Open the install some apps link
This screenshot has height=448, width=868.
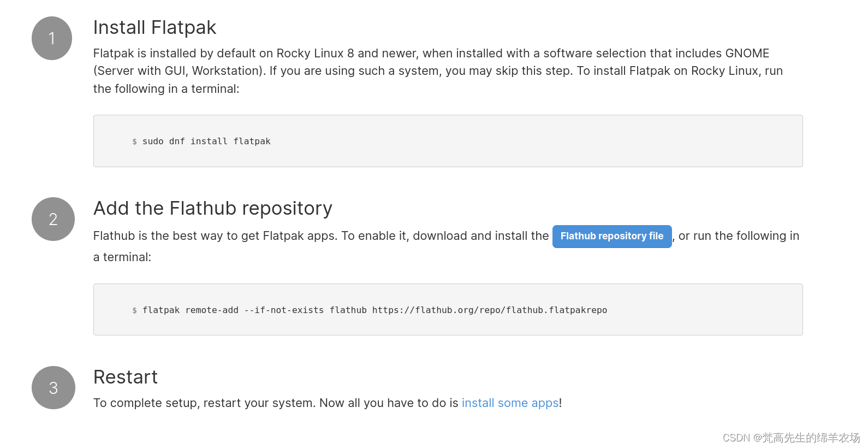tap(510, 403)
